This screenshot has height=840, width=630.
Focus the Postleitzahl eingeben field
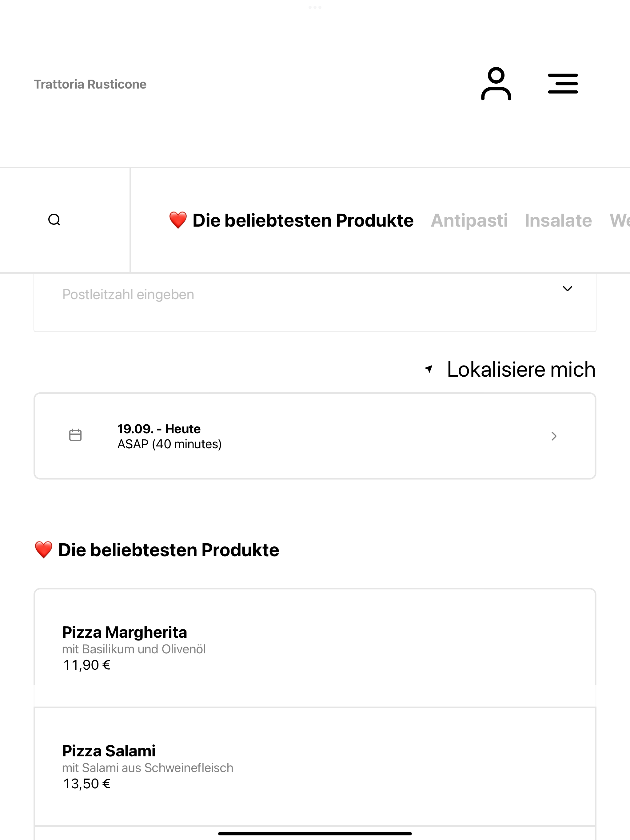tap(315, 302)
